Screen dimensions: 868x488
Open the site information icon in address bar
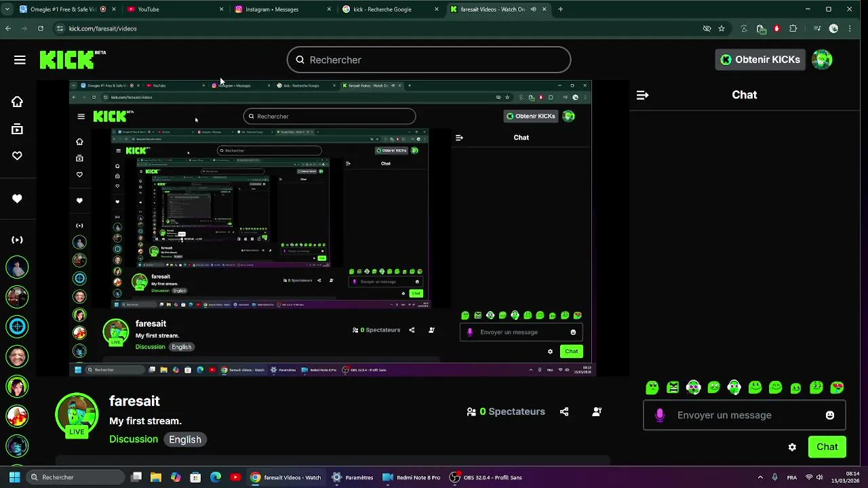[x=60, y=28]
